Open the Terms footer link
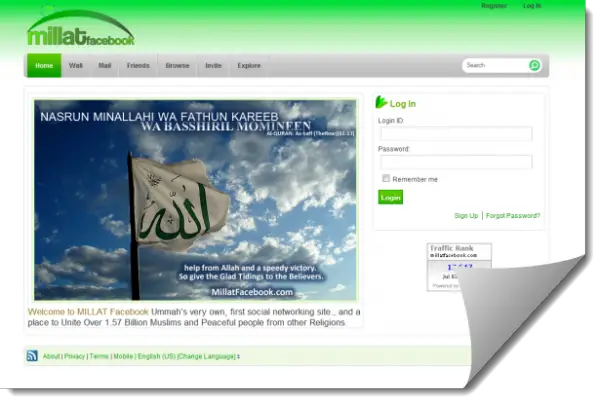This screenshot has width=600, height=403. 99,356
